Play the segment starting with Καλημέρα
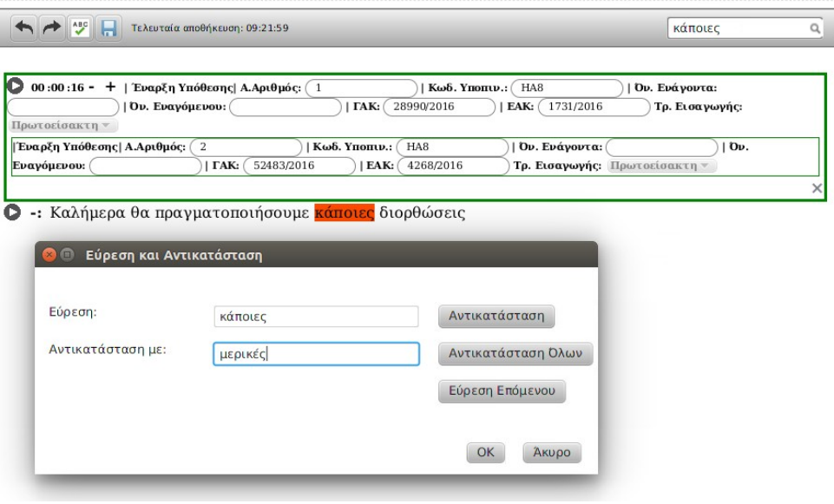The image size is (834, 504). click(x=12, y=213)
